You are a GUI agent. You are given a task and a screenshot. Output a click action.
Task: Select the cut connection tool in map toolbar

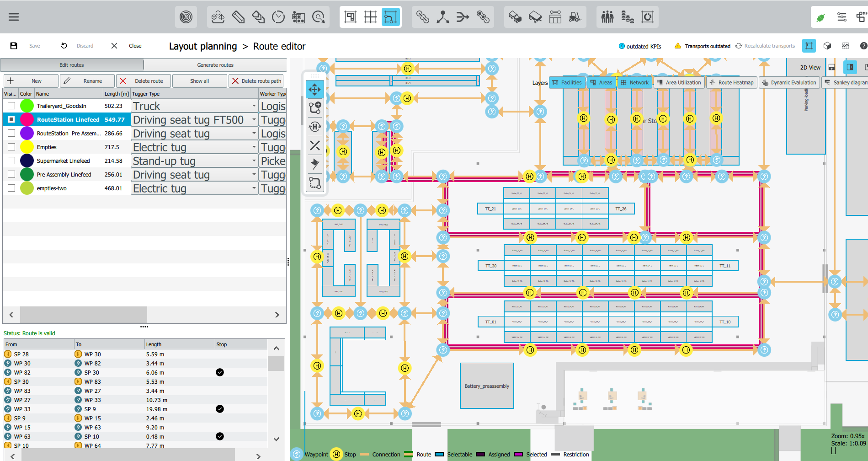click(x=315, y=145)
